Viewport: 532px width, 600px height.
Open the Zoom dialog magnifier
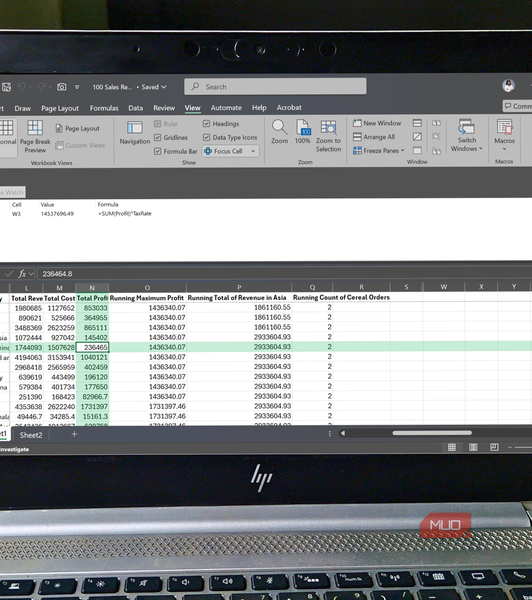coord(279,132)
